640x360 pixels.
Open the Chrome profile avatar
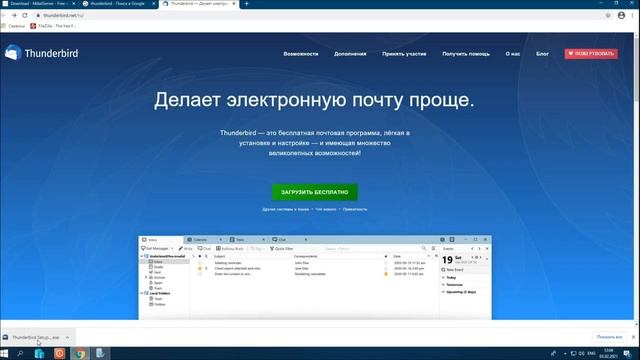[x=621, y=15]
